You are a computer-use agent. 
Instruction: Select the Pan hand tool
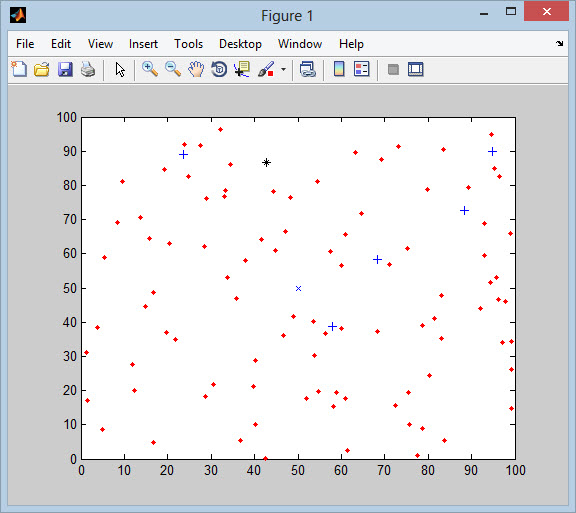[196, 69]
